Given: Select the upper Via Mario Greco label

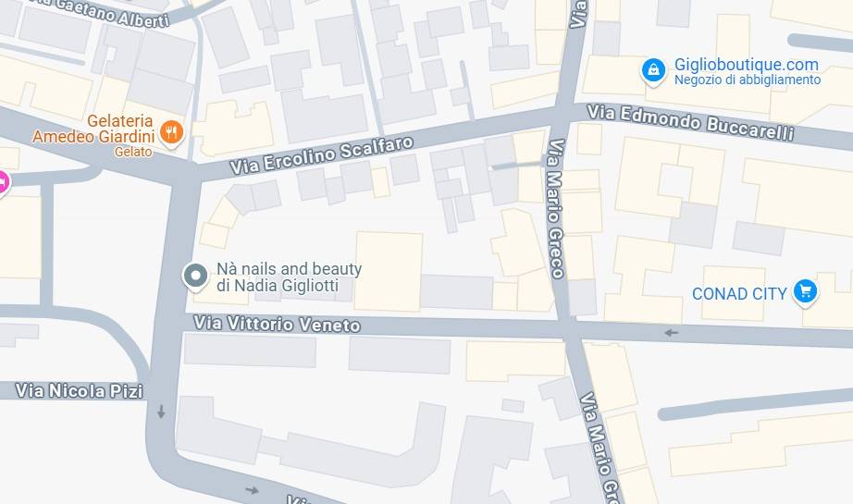Looking at the screenshot, I should pyautogui.click(x=556, y=209).
